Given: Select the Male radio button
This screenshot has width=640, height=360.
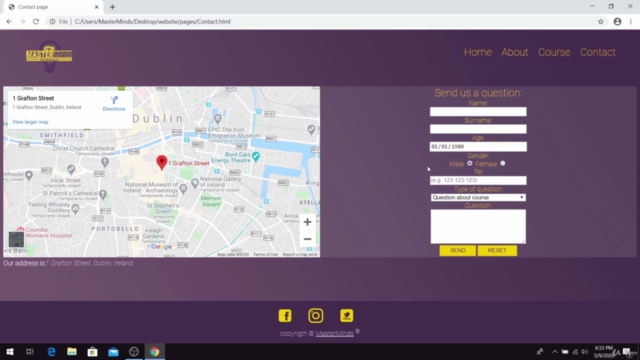Looking at the screenshot, I should [x=470, y=163].
